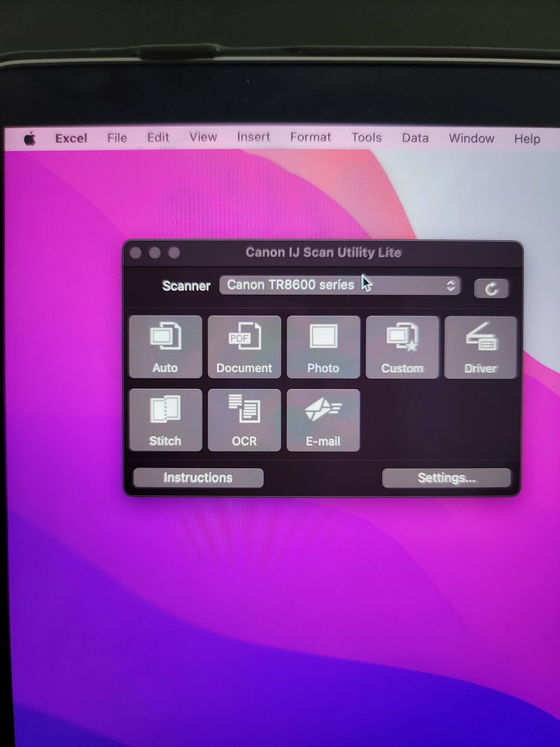Launch the scanner Driver icon

pyautogui.click(x=480, y=348)
